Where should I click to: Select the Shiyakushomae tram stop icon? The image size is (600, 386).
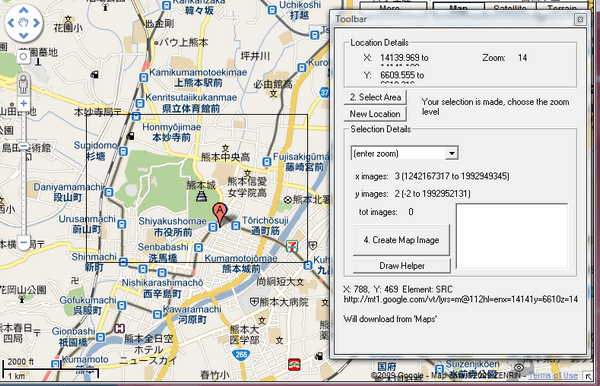tap(213, 228)
